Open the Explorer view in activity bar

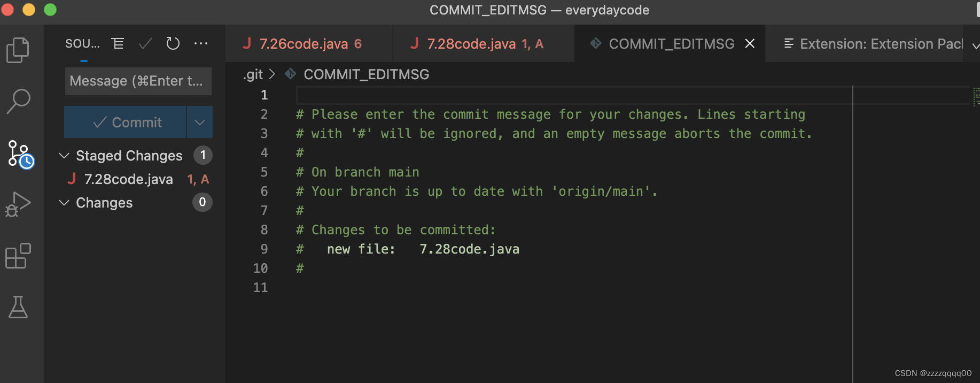(18, 50)
